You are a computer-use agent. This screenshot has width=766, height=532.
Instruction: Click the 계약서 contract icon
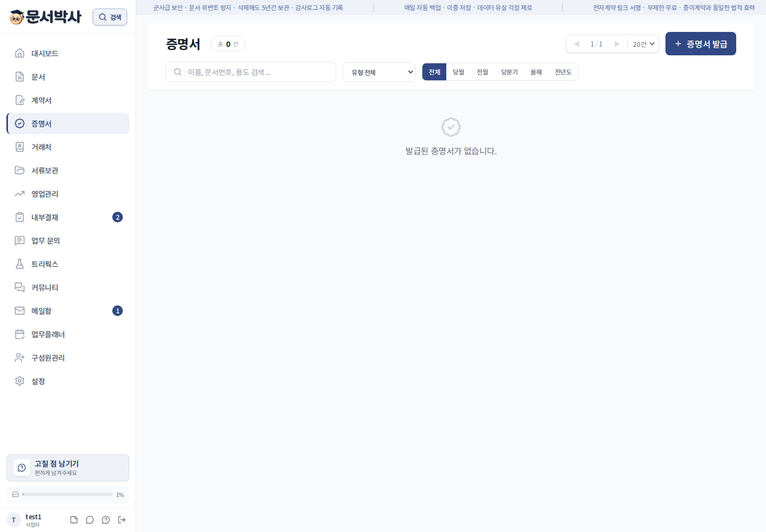(x=20, y=100)
